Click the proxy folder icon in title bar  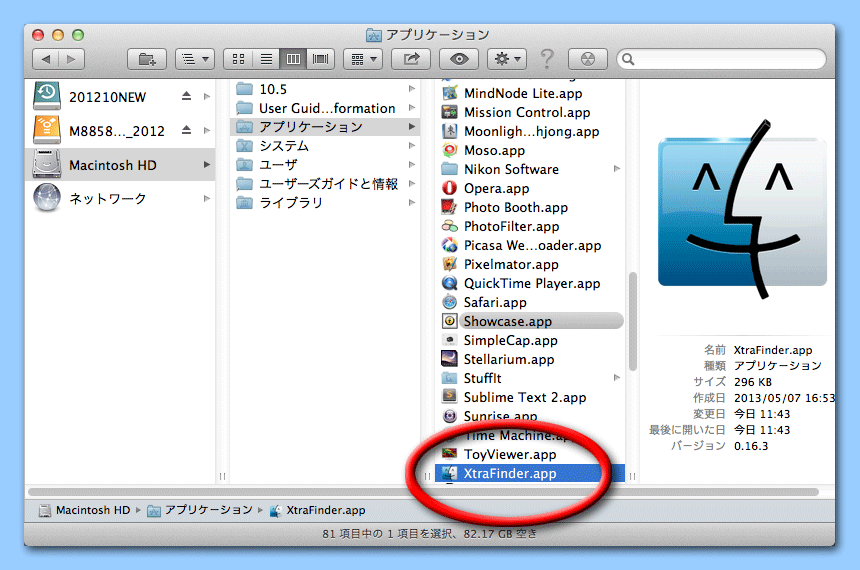[x=373, y=35]
